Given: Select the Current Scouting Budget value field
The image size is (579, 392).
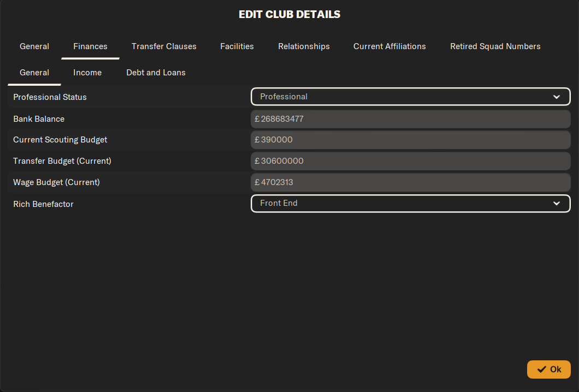Looking at the screenshot, I should click(410, 140).
